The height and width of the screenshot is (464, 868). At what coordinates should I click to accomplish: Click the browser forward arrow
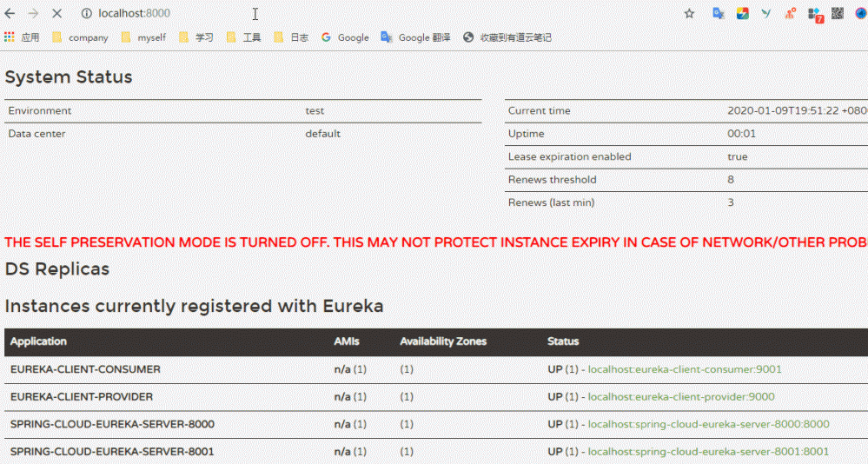[33, 13]
